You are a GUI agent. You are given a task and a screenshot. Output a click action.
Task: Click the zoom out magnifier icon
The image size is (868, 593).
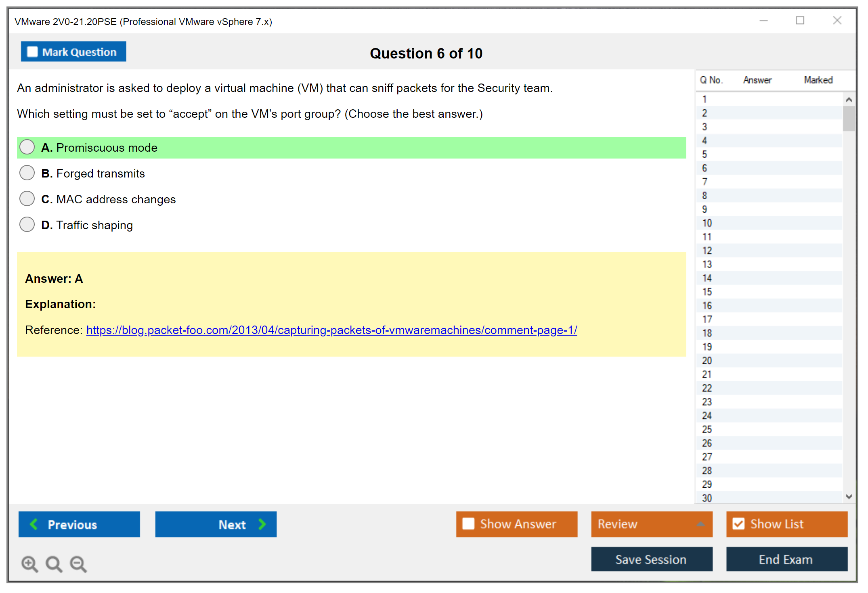78,564
